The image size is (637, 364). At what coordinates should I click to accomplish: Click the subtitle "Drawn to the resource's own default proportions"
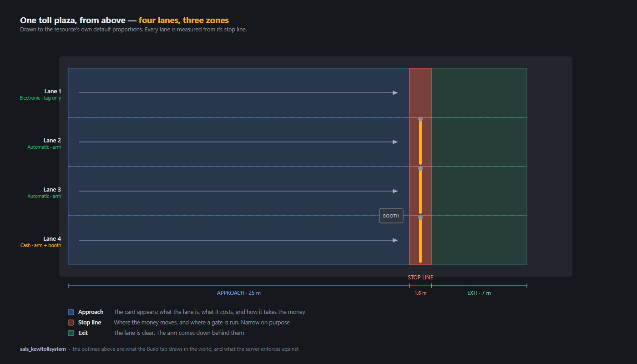pos(133,30)
